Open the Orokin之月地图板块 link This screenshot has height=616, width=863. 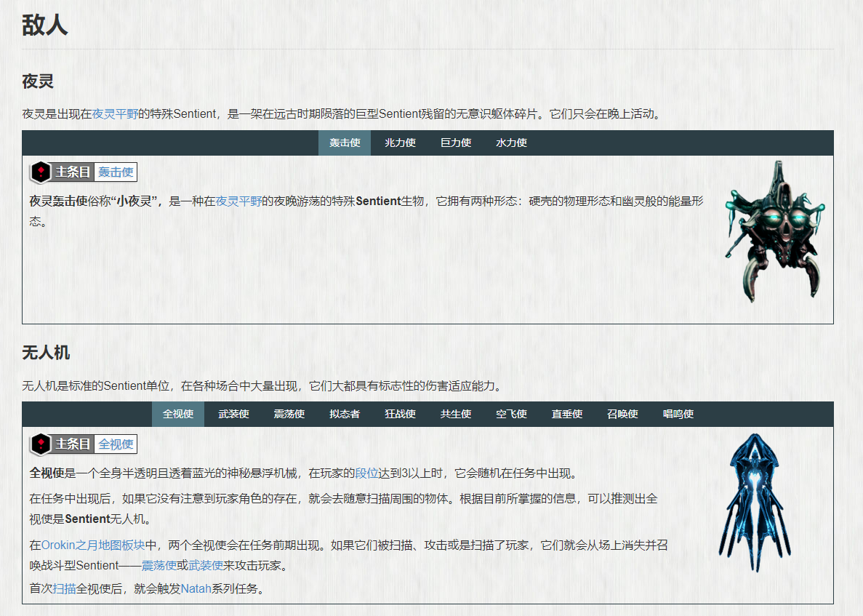click(x=93, y=545)
